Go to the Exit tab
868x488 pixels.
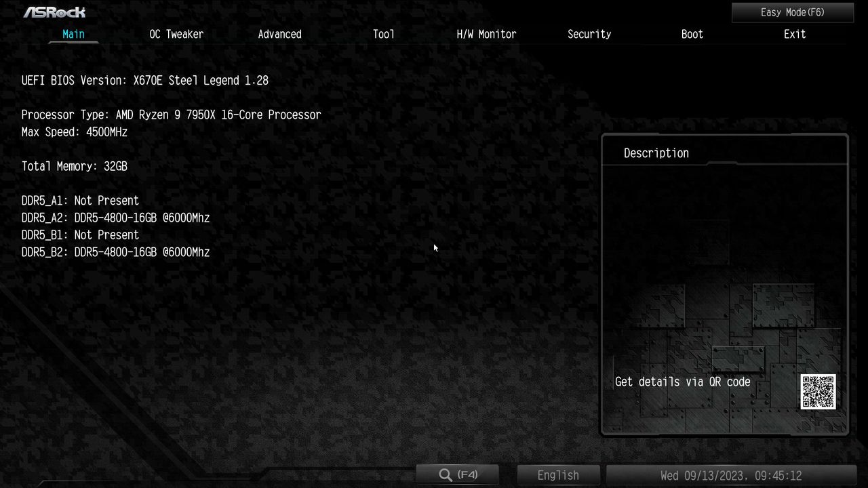pos(795,34)
